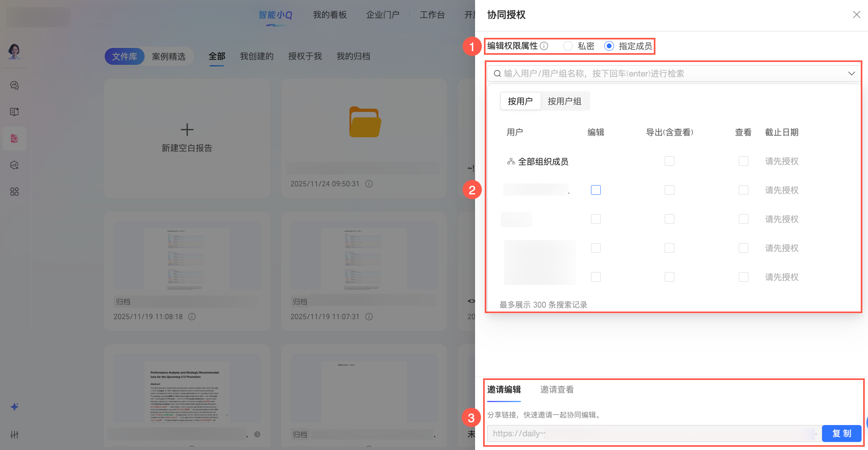Close the 协同授权 panel
Screen dimensions: 868x450
(856, 15)
